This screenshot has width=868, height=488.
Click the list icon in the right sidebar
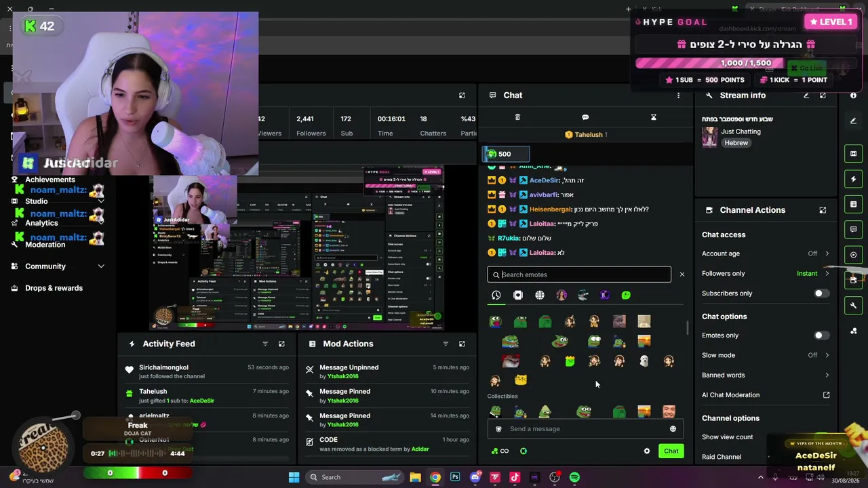853,204
